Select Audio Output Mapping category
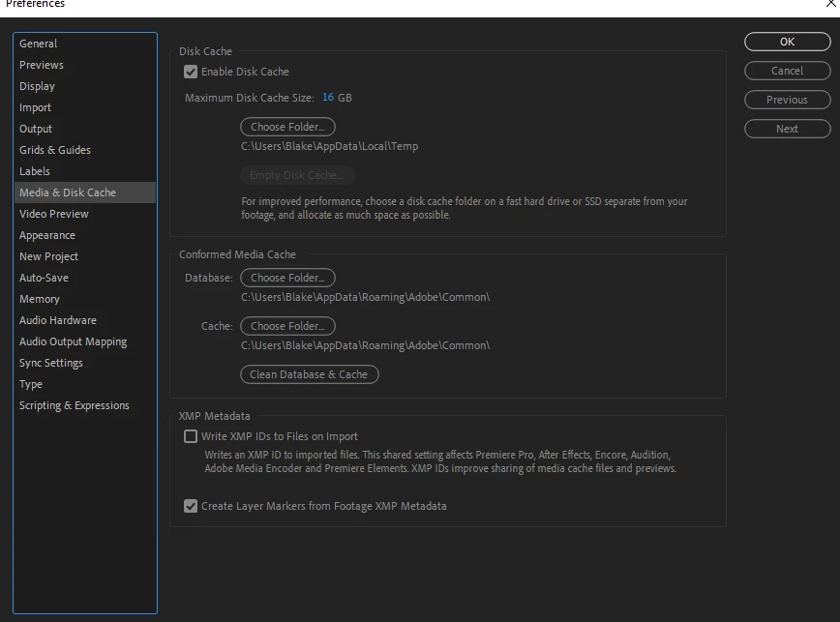The height and width of the screenshot is (622, 840). (x=84, y=341)
